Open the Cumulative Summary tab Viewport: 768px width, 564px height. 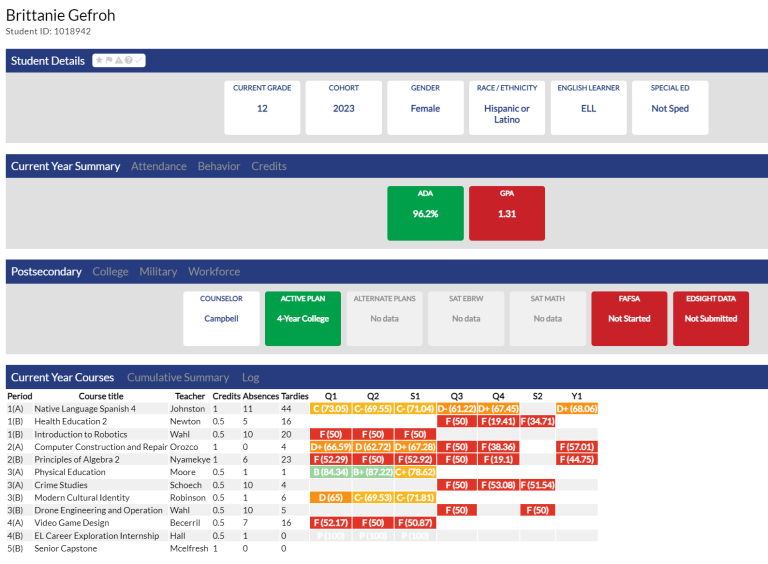(178, 377)
